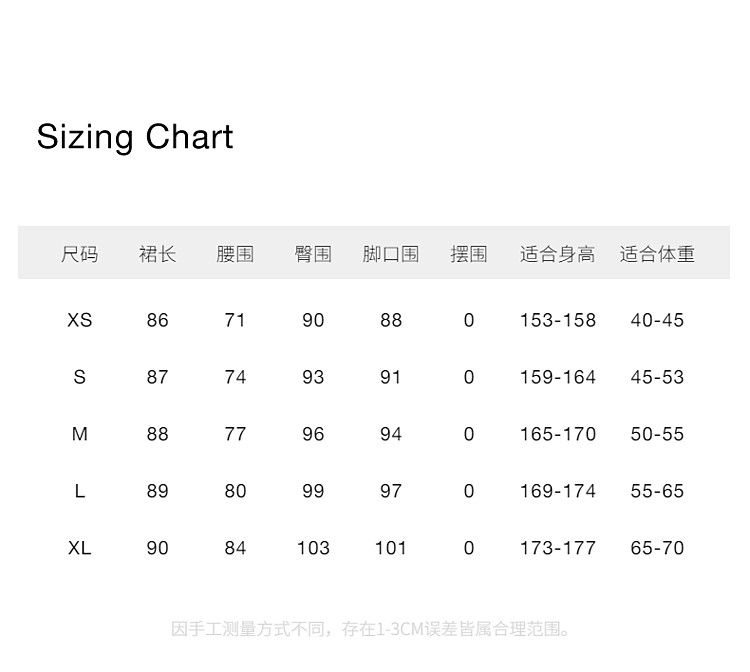
Task: Select the 适合身高 column header
Action: pyautogui.click(x=557, y=254)
